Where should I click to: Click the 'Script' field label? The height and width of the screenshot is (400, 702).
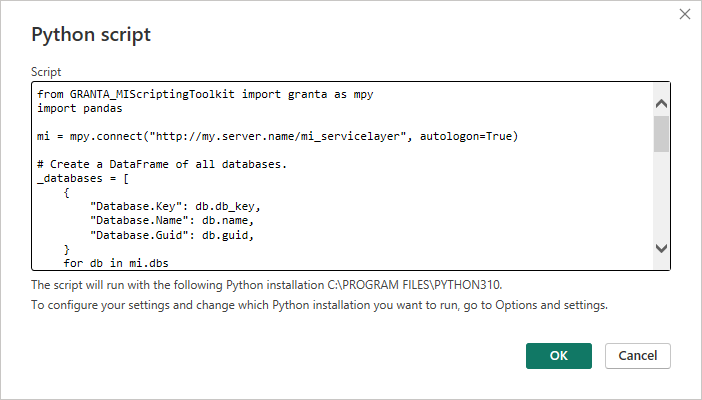click(46, 72)
